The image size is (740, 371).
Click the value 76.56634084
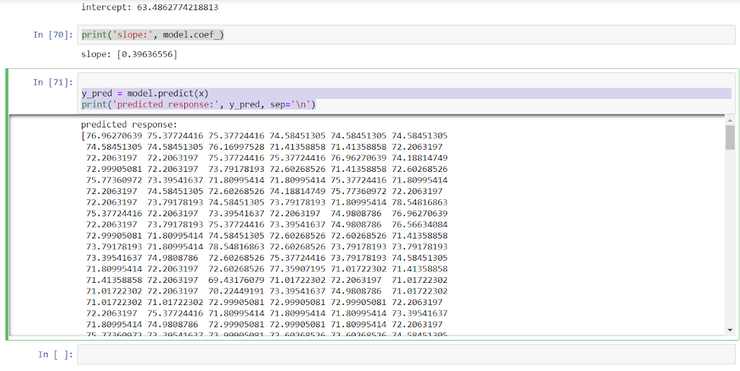coord(420,224)
